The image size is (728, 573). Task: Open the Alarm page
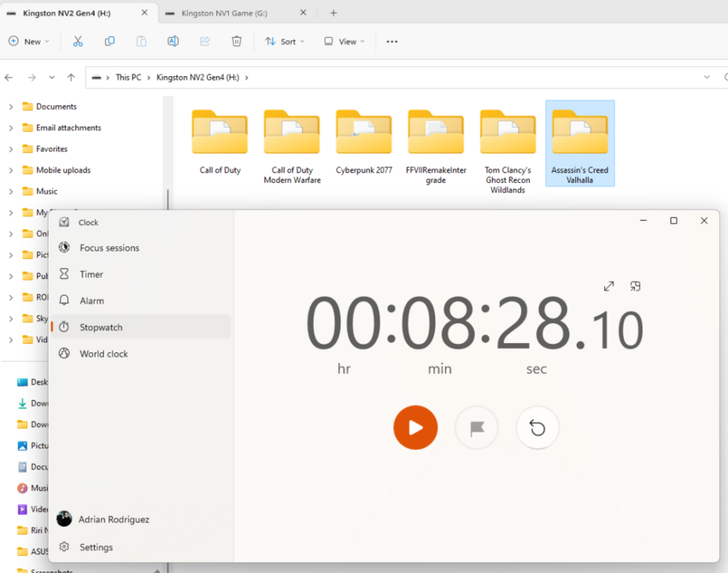[x=141, y=301]
